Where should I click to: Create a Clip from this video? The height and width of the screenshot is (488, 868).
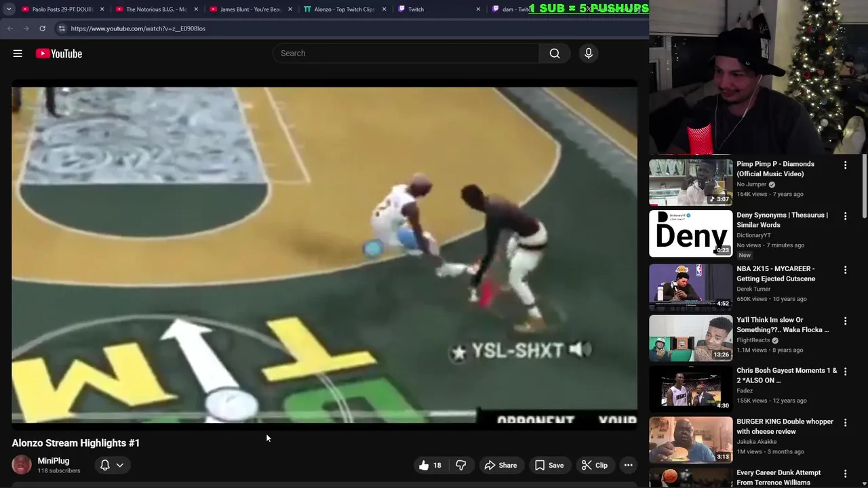click(595, 465)
